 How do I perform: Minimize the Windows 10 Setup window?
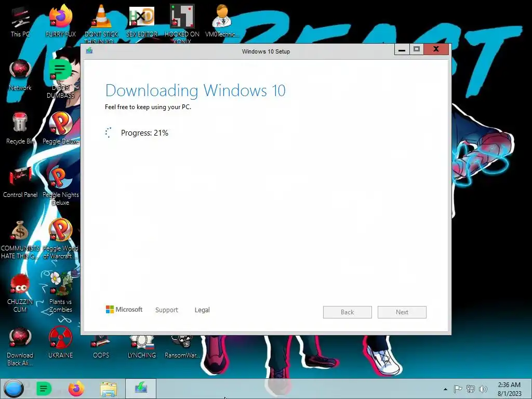402,49
